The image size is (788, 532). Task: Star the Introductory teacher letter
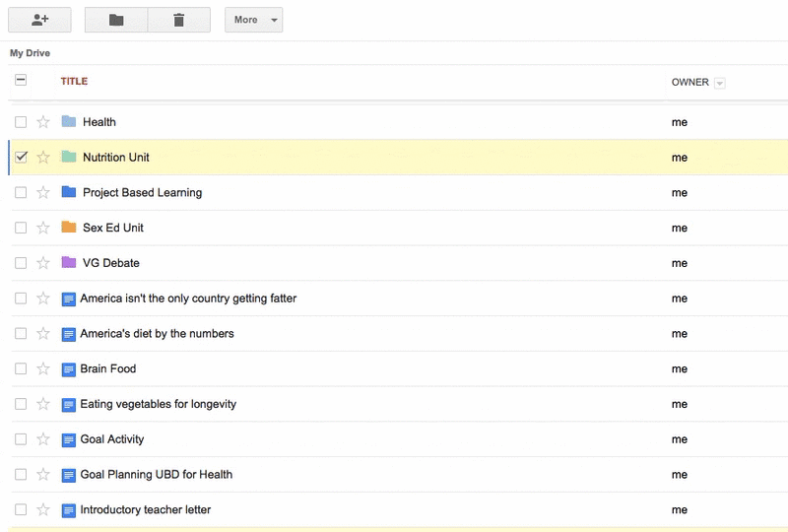coord(43,509)
